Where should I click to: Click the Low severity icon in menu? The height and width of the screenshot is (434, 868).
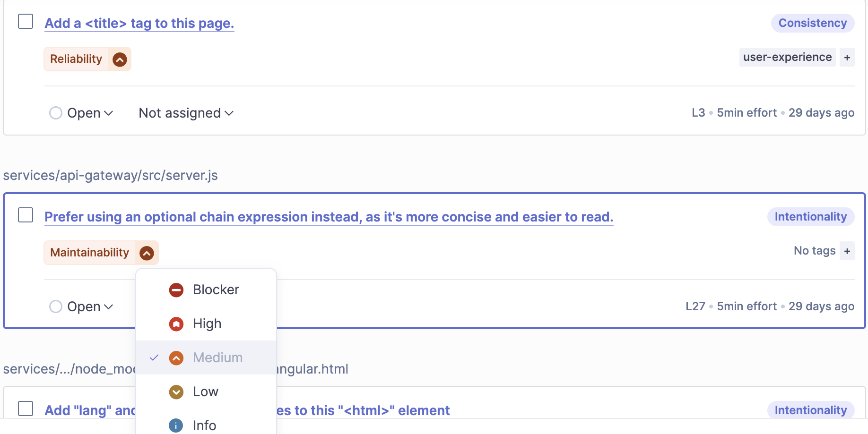tap(176, 392)
